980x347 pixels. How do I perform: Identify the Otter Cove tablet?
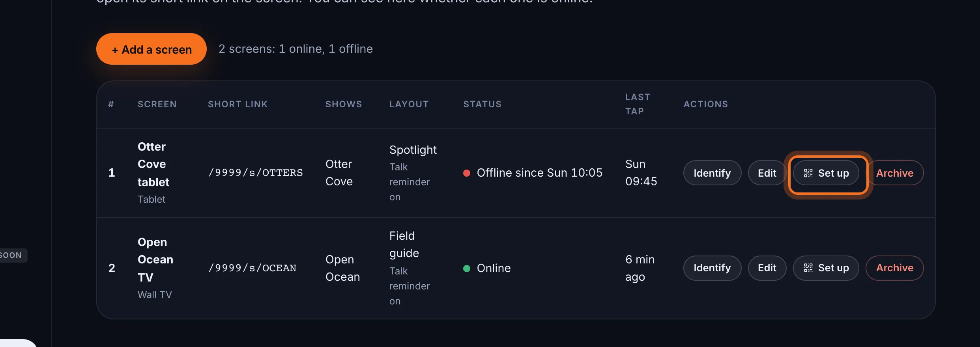pos(712,173)
